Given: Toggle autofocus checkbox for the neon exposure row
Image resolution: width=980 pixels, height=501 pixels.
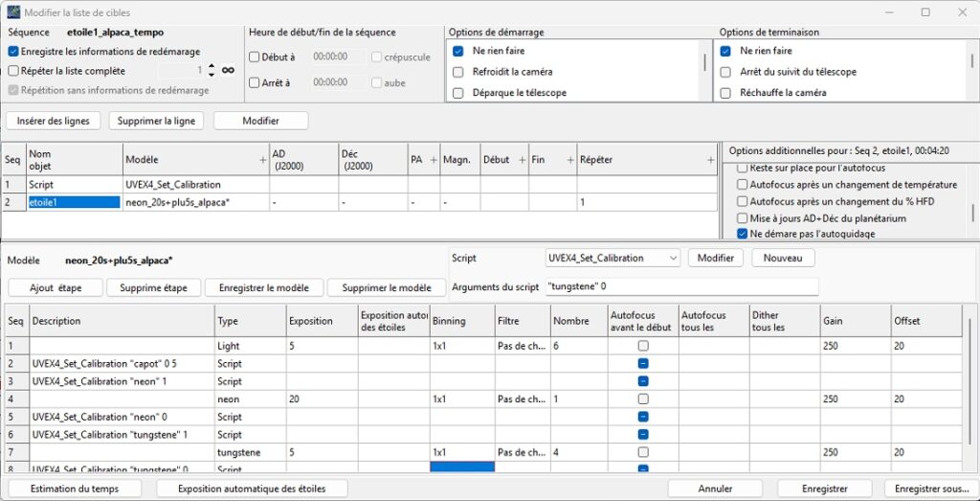Looking at the screenshot, I should click(x=643, y=399).
